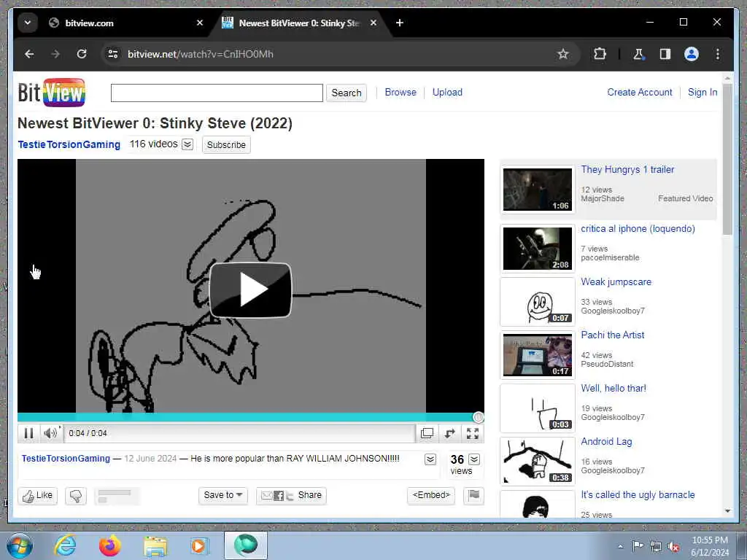Viewport: 747px width, 560px height.
Task: Expand the 36 views statistics arrow
Action: (474, 459)
